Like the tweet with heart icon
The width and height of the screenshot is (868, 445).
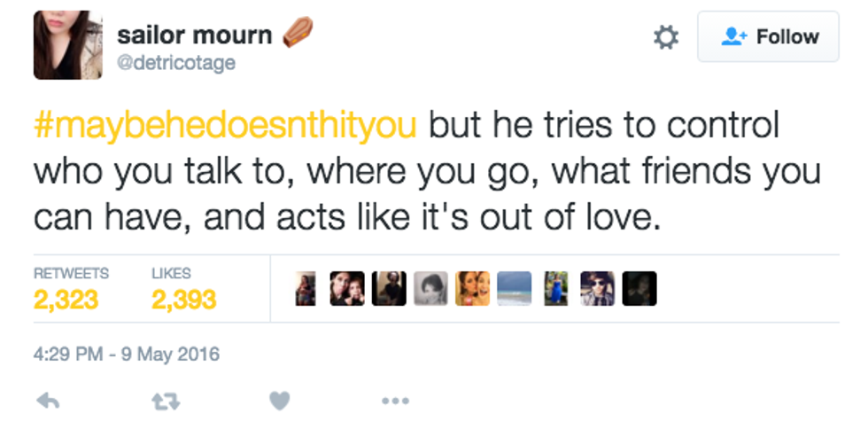pos(279,401)
